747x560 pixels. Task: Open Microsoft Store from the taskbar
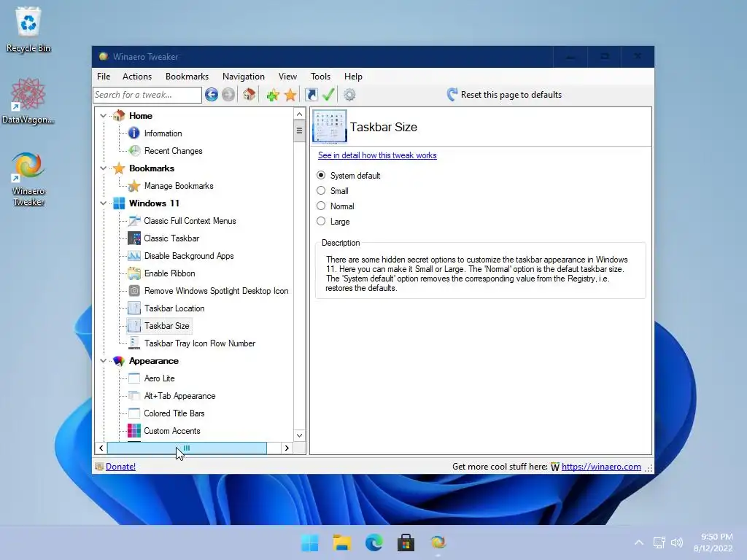coord(406,542)
